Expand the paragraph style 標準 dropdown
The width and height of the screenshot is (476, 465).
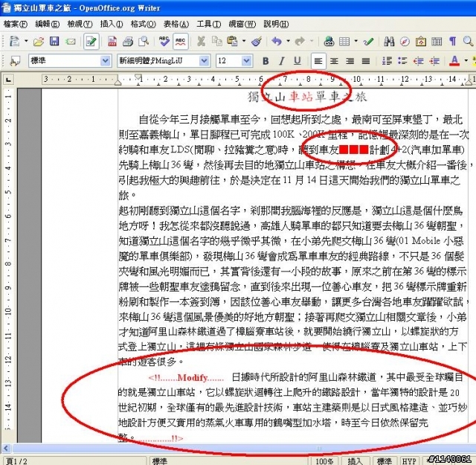(105, 61)
